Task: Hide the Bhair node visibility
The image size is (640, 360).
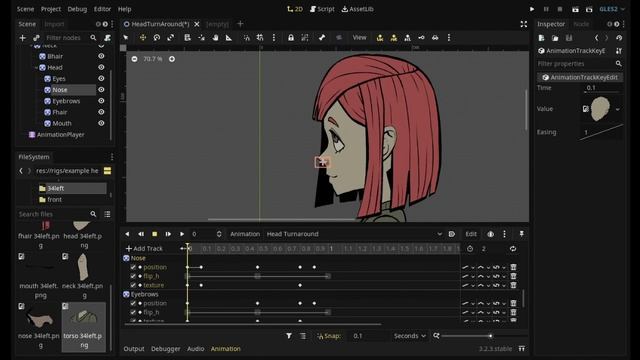Action: tap(101, 56)
